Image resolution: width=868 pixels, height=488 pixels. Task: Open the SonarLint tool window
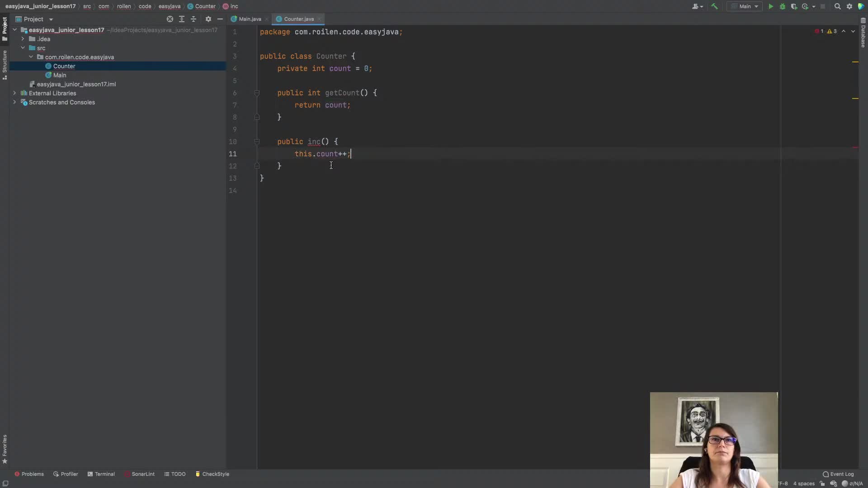(x=140, y=474)
